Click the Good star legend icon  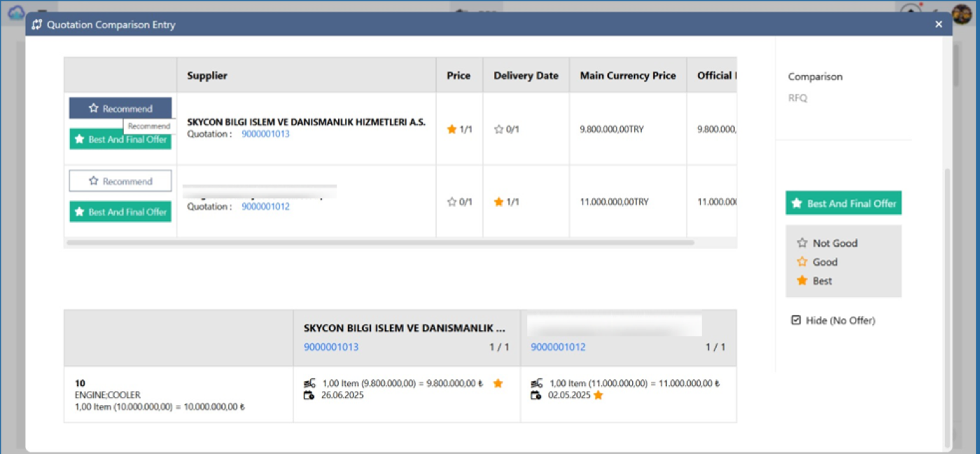[802, 262]
